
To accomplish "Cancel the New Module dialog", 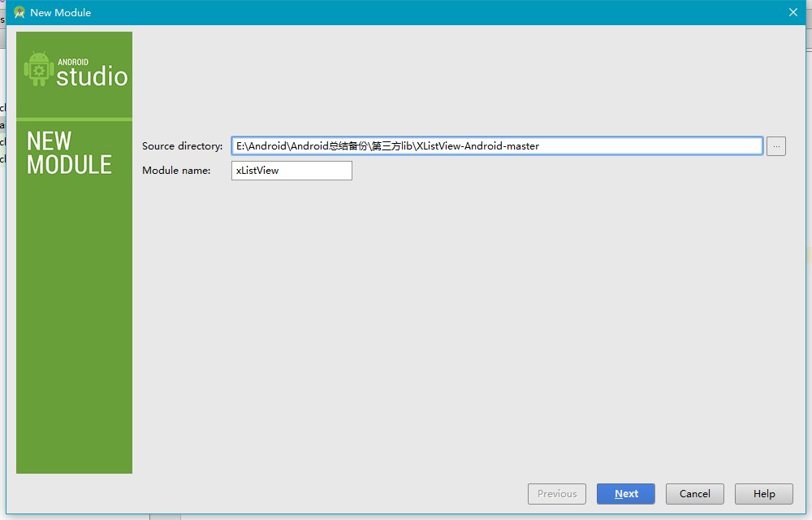I will point(694,493).
